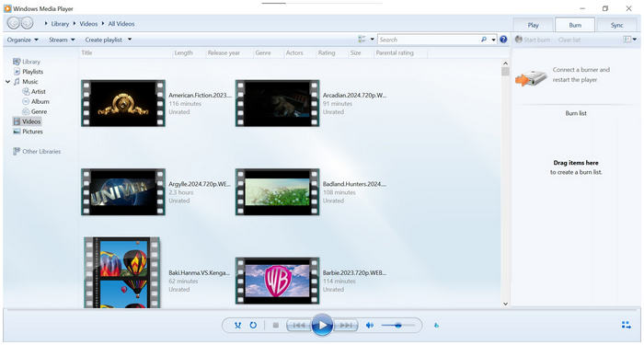The image size is (644, 345).
Task: Open the Organize dropdown menu
Action: click(23, 40)
